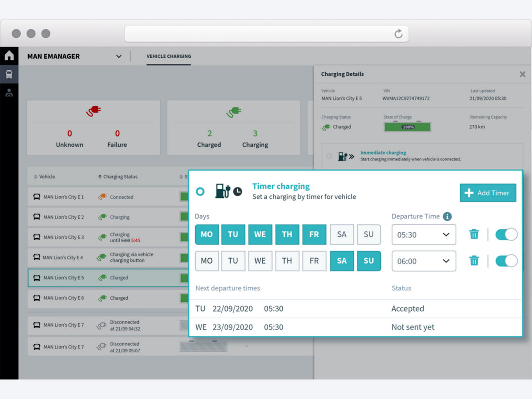532x399 pixels.
Task: Select the Immediate charging radio button
Action: click(329, 156)
